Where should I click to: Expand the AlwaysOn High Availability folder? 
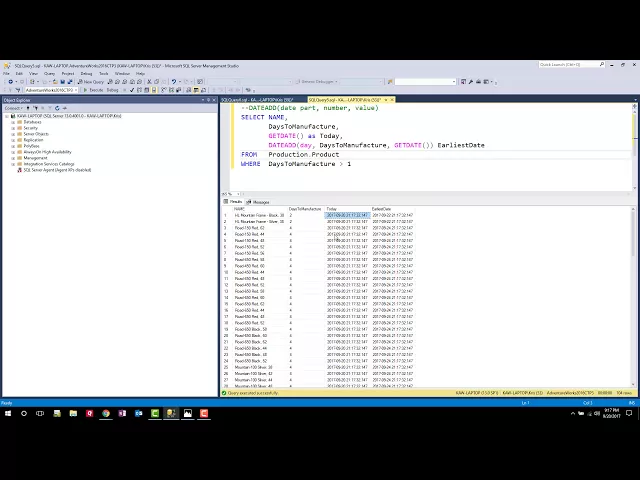[x=13, y=152]
